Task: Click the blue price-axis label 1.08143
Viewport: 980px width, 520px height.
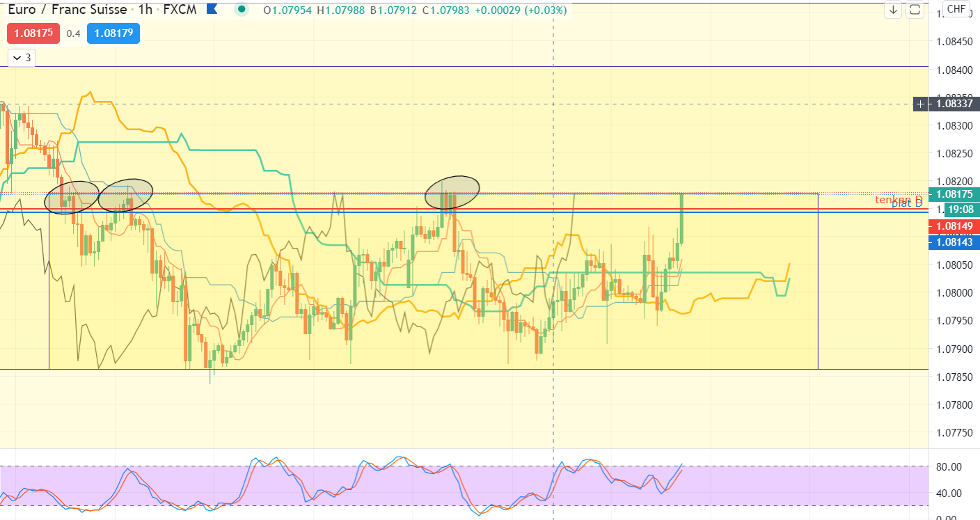Action: (x=955, y=242)
